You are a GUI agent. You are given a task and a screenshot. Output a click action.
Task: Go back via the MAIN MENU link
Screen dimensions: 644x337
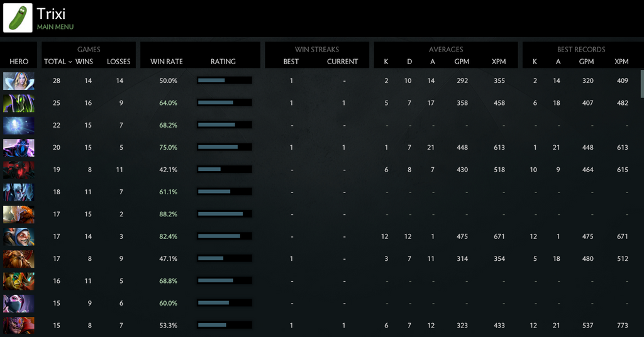tap(55, 27)
